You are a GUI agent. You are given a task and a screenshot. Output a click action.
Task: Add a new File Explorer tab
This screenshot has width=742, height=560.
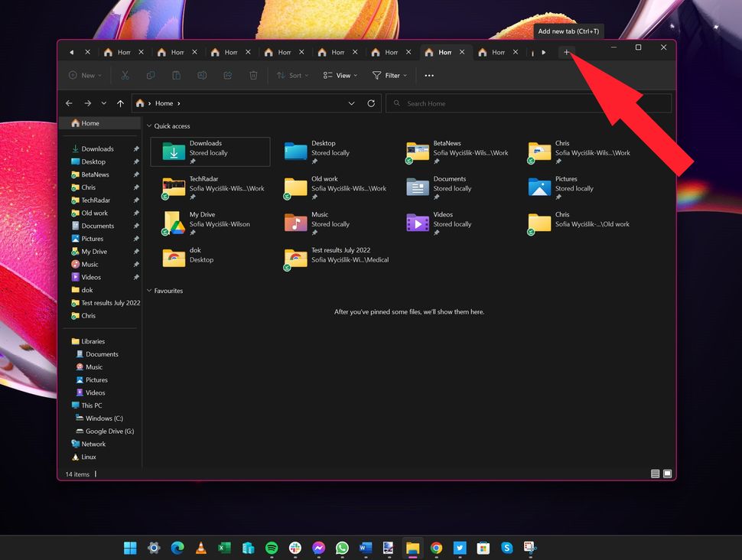coord(567,52)
